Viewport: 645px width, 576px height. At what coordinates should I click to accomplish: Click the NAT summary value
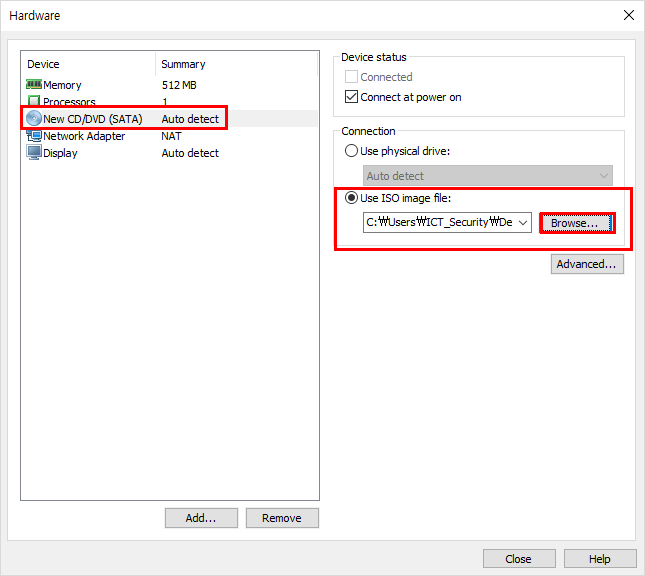pyautogui.click(x=171, y=136)
